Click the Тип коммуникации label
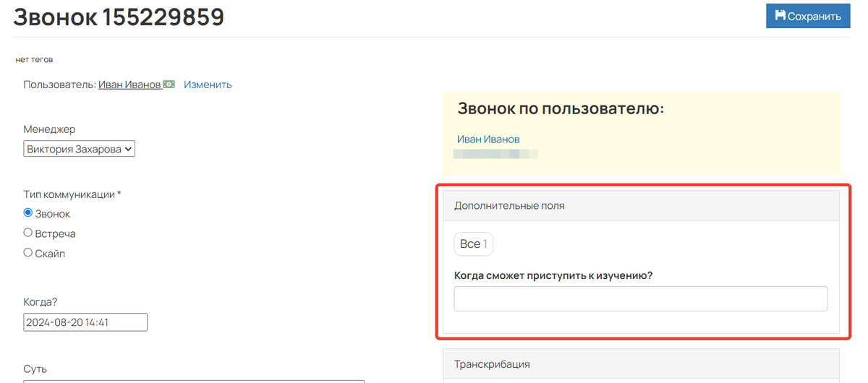The image size is (868, 383). pos(72,194)
